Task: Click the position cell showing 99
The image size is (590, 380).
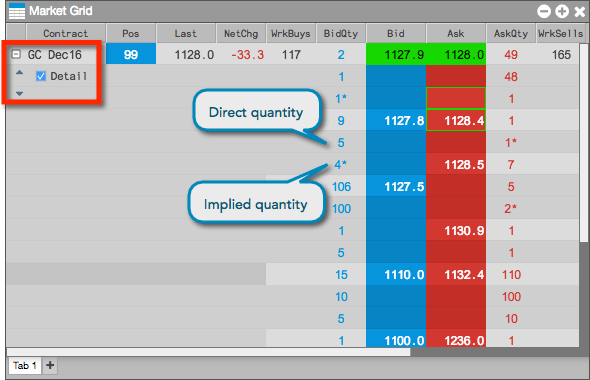Action: point(131,55)
